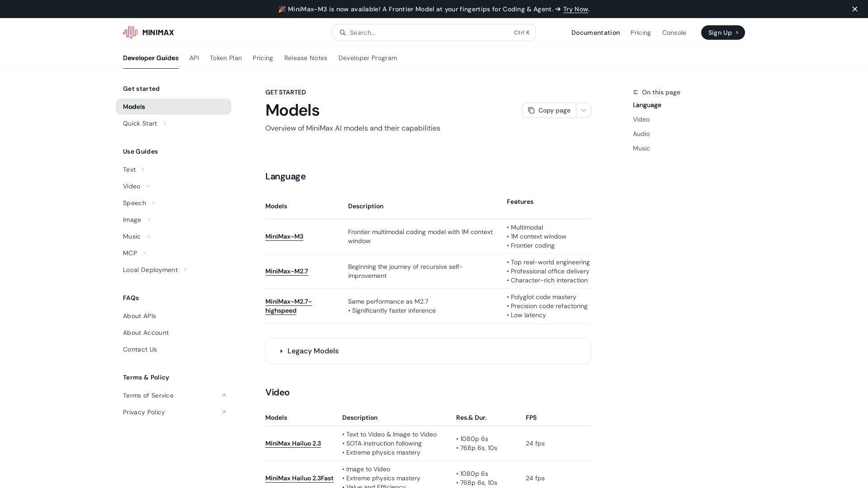Expand the Music guide chevron
This screenshot has height=488, width=868.
click(x=148, y=236)
